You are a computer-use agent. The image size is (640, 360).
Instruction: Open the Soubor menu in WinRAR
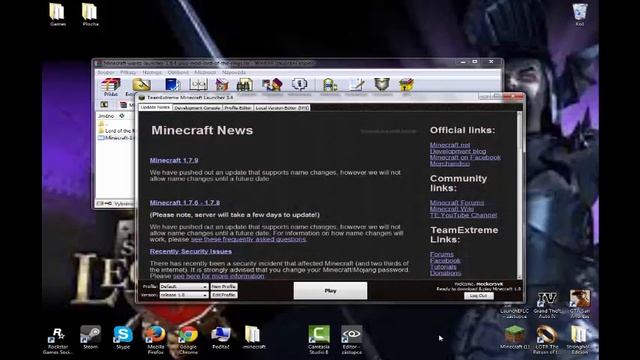pos(106,72)
